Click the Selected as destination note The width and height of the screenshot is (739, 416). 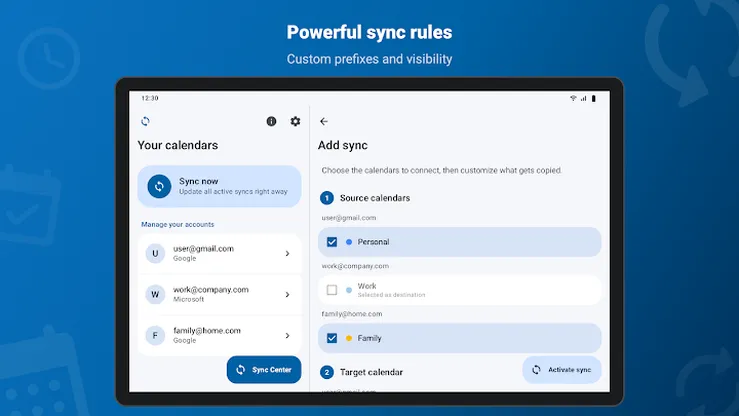coord(391,295)
